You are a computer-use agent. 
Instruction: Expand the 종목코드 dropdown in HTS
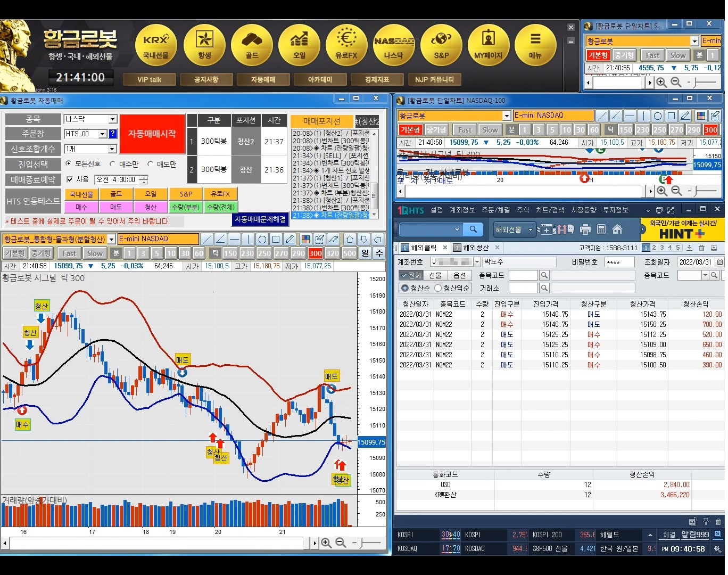point(705,275)
